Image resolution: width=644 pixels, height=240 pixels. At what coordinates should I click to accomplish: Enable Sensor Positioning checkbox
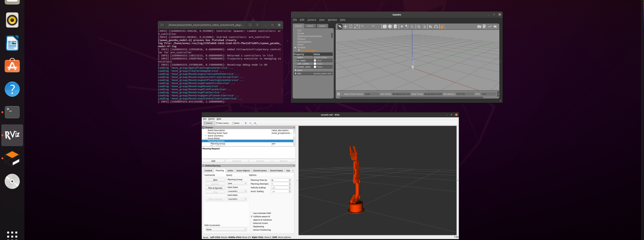click(x=252, y=230)
